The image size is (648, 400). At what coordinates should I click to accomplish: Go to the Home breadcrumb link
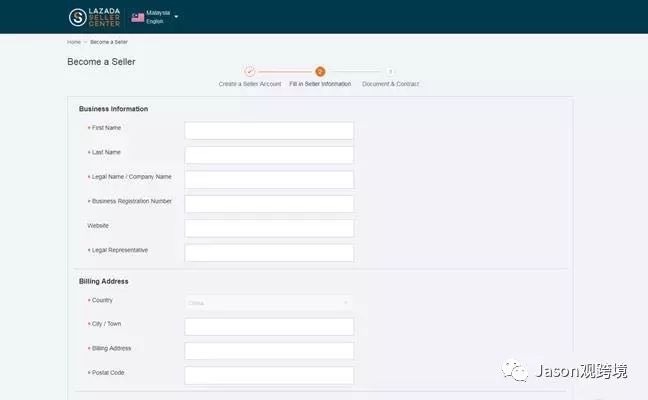(x=74, y=42)
